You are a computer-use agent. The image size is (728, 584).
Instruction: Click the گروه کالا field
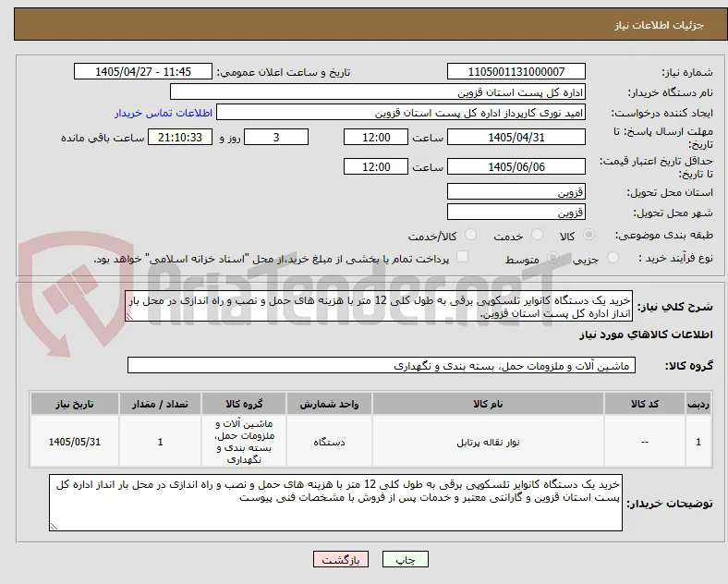pyautogui.click(x=382, y=365)
